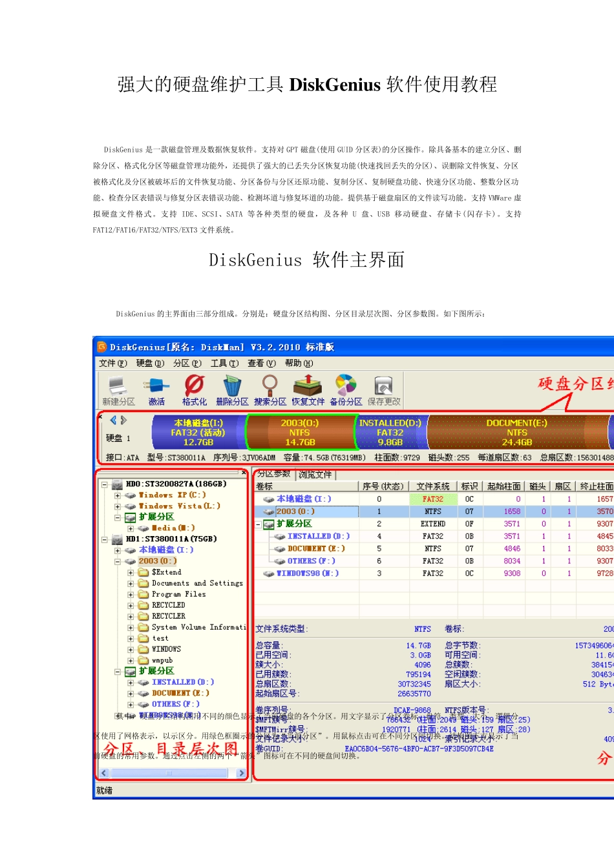Image resolution: width=614 pixels, height=868 pixels.
Task: Open the 硬盘(D) menu
Action: click(151, 364)
